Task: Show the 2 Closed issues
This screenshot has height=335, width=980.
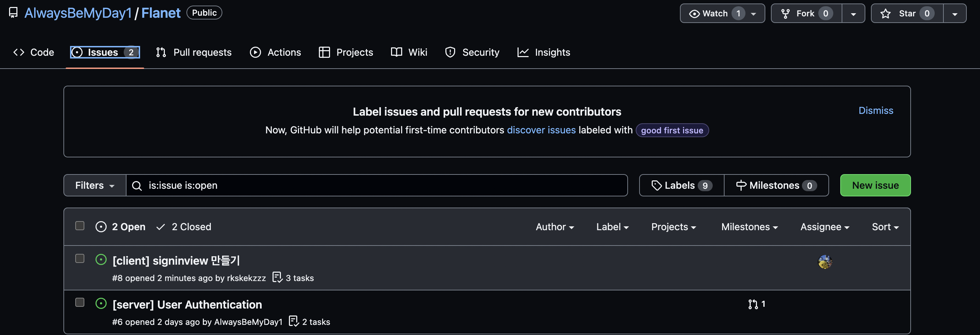Action: 184,227
